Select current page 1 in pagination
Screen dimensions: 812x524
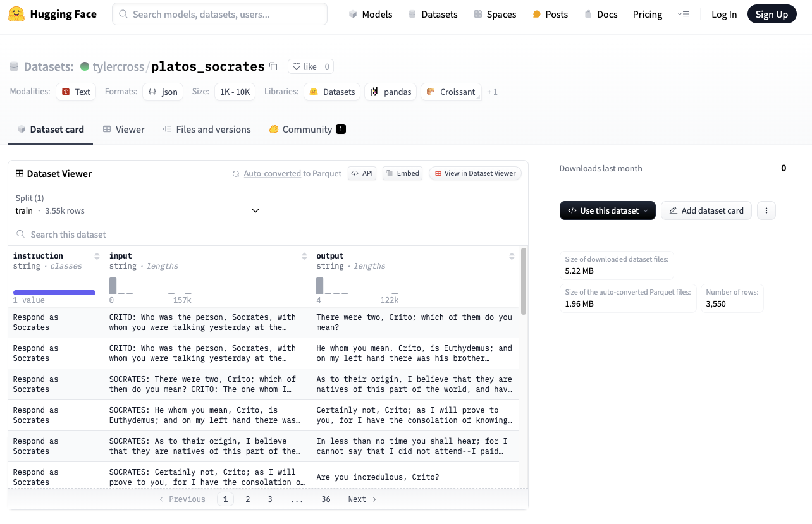click(x=225, y=499)
